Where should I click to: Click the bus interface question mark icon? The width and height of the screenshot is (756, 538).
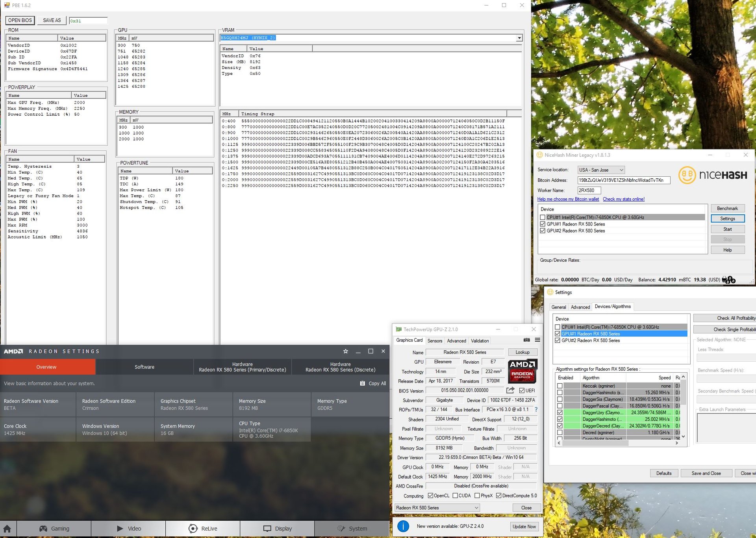(536, 410)
